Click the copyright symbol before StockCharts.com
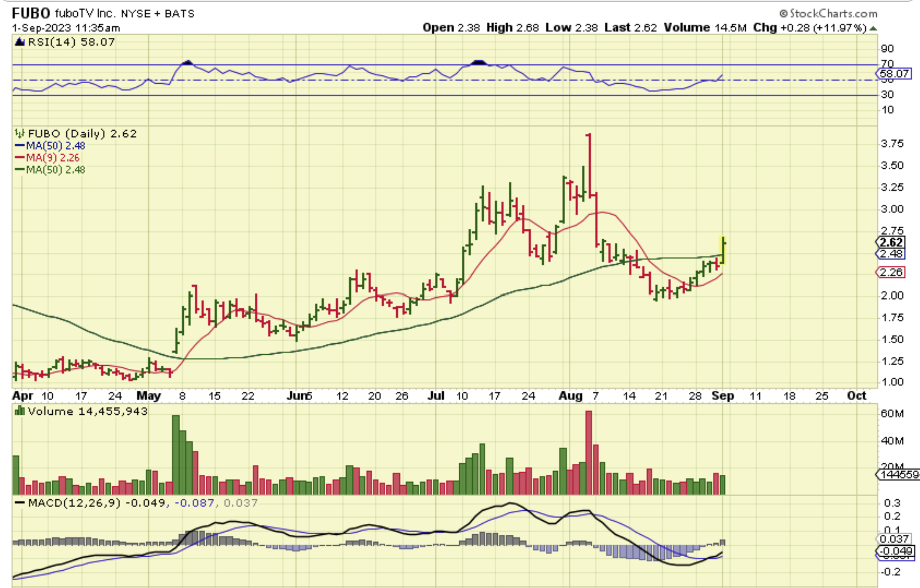Image resolution: width=920 pixels, height=588 pixels. tap(783, 14)
